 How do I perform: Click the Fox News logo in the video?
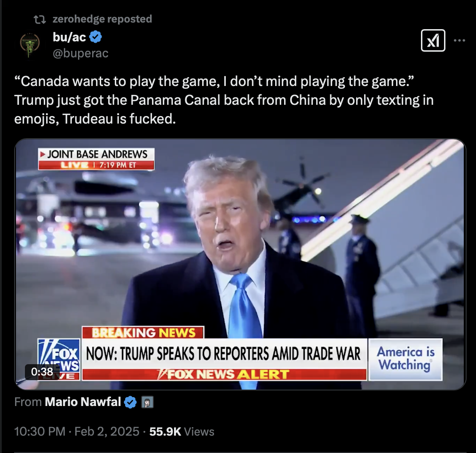(59, 359)
